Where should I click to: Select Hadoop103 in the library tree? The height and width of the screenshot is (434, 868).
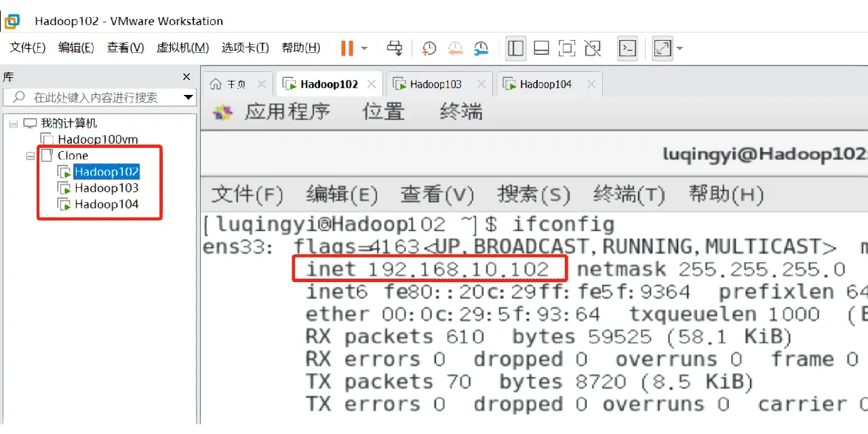pyautogui.click(x=106, y=189)
